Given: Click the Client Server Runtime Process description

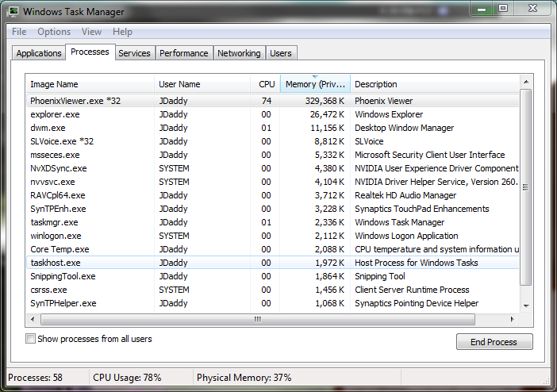Looking at the screenshot, I should point(412,290).
